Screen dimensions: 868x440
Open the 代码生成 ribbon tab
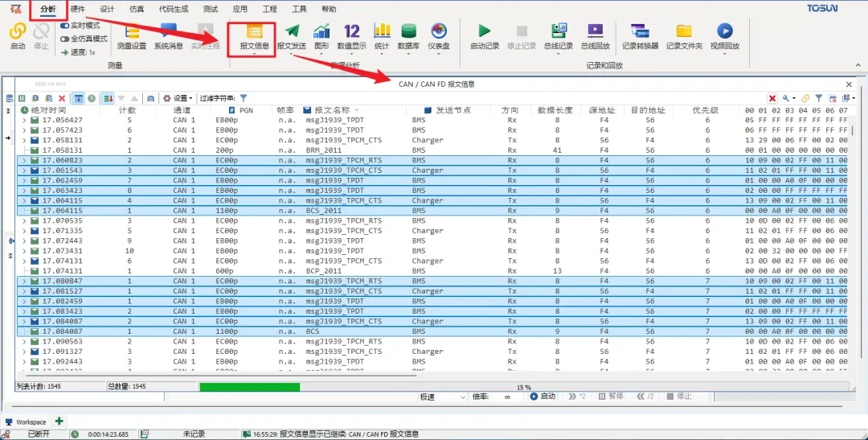174,9
